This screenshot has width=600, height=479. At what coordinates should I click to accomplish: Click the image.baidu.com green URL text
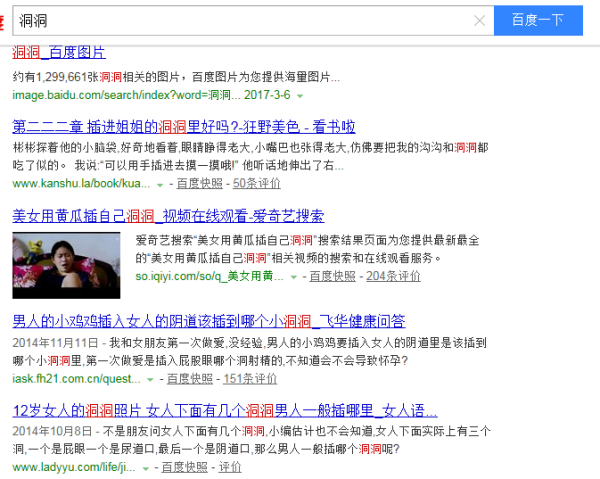point(152,95)
